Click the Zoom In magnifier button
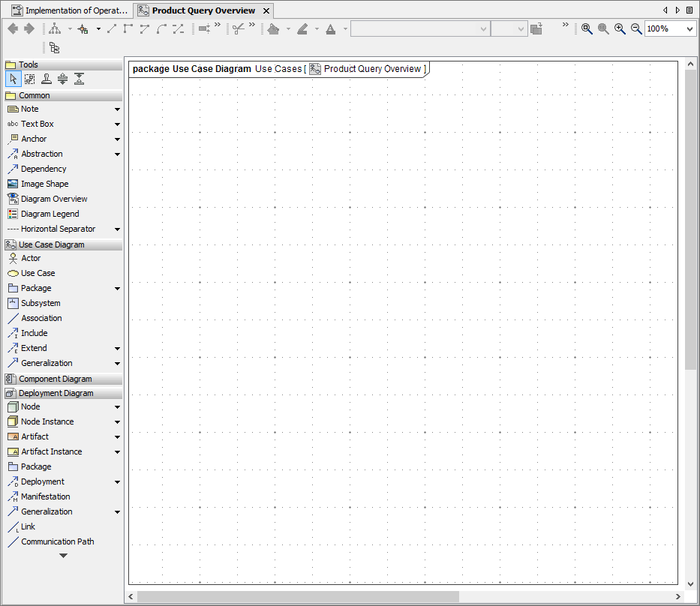700x606 pixels. (x=620, y=28)
